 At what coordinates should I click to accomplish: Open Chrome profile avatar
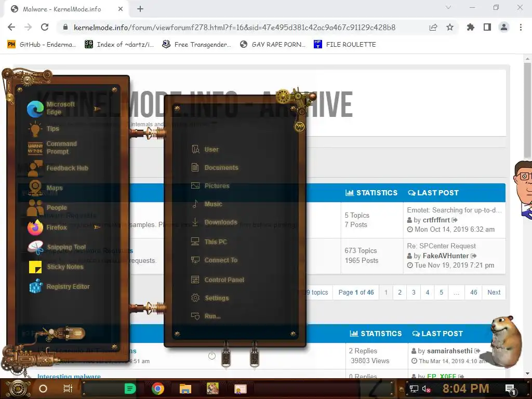(x=504, y=27)
